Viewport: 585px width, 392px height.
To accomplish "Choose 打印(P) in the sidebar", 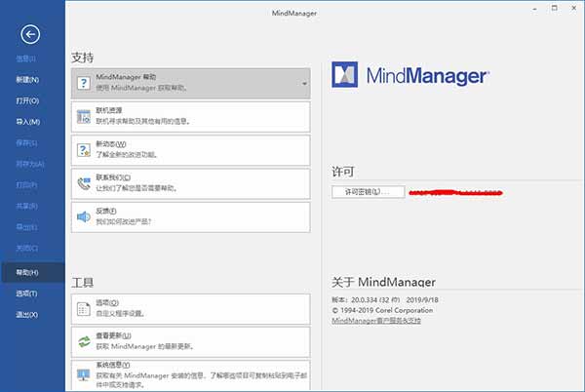I will pos(26,185).
